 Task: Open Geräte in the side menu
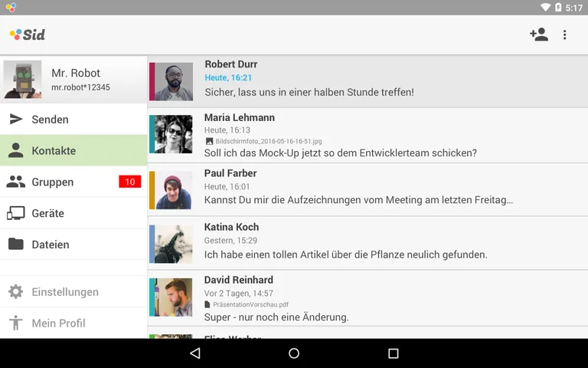[x=73, y=213]
